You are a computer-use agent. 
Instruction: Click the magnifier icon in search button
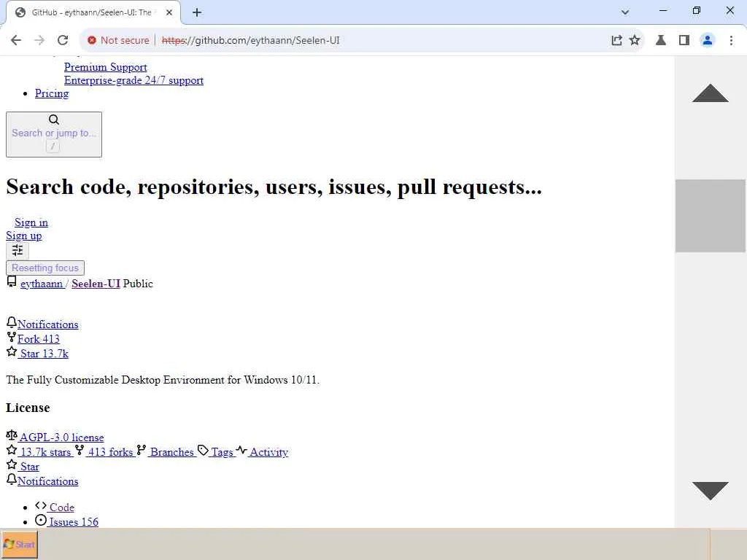coord(54,120)
